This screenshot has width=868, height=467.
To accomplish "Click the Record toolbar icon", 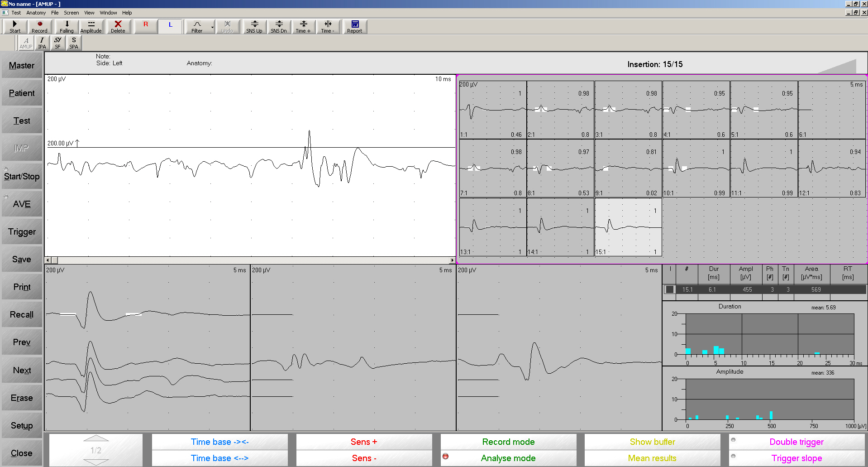I will pos(39,27).
